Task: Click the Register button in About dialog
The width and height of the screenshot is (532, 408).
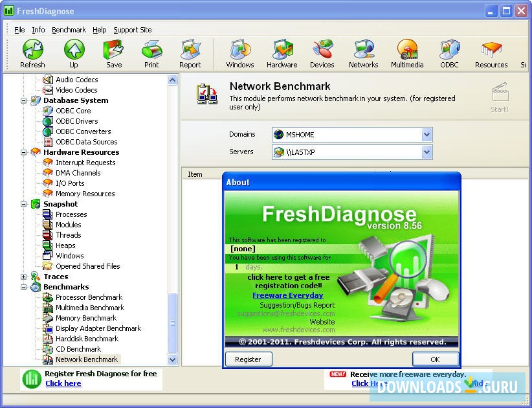Action: [x=249, y=359]
